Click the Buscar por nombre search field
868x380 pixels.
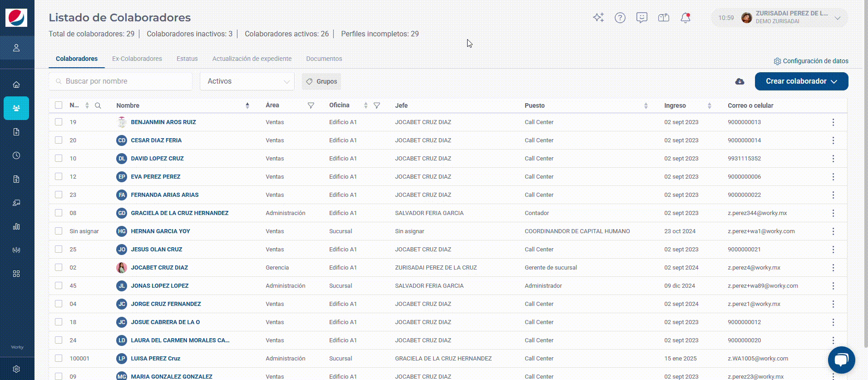coord(121,81)
